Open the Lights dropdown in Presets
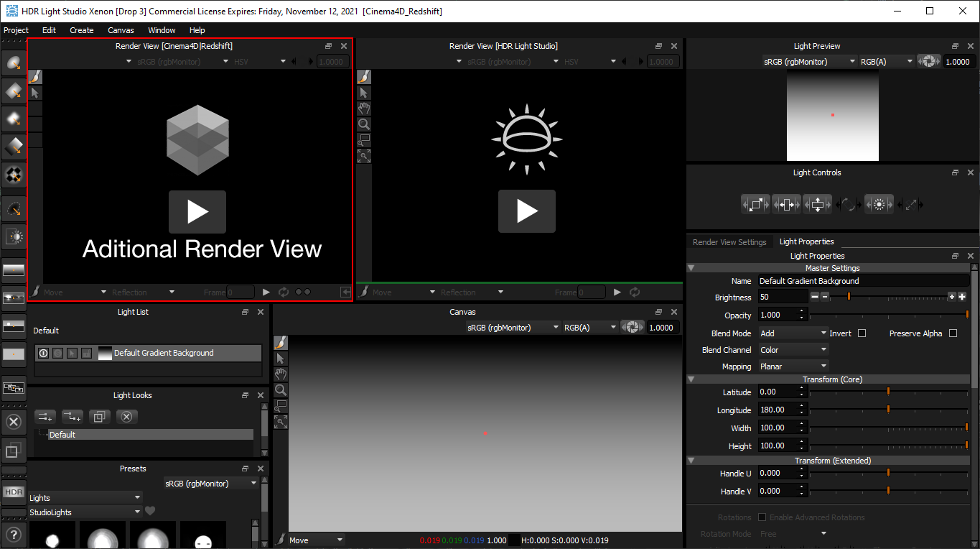980x549 pixels. tap(85, 498)
